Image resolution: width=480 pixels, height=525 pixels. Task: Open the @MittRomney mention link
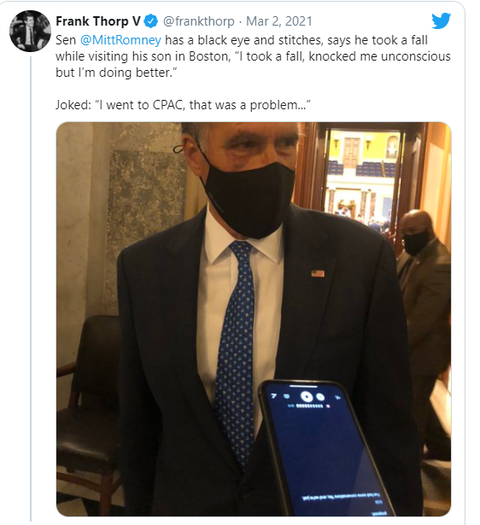pos(121,40)
